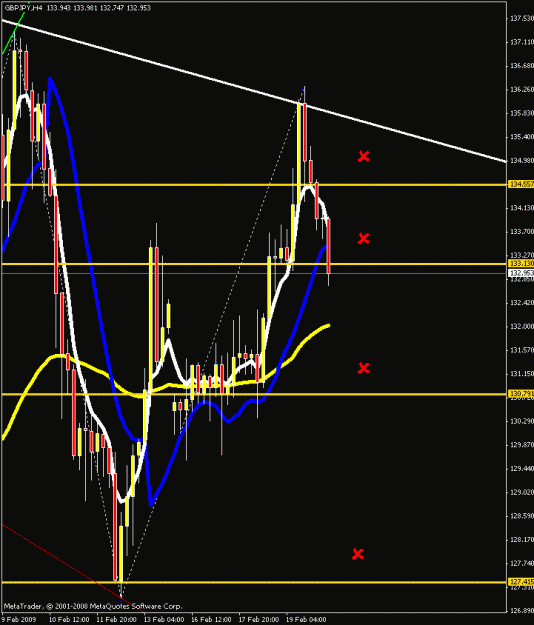Viewport: 534px width, 625px height.
Task: Click the 137.110 price axis label
Action: [522, 42]
